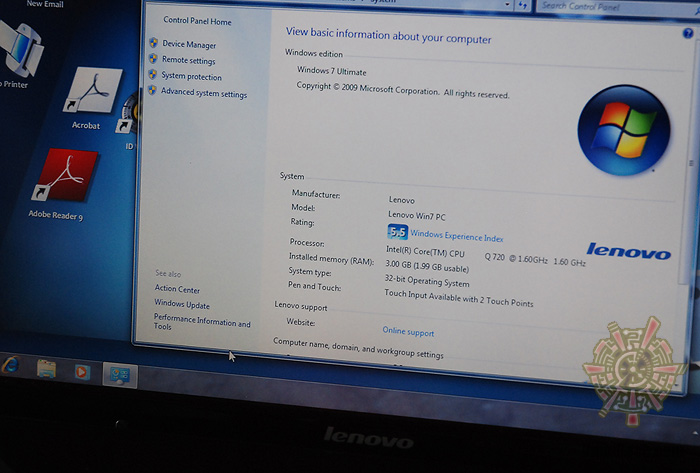Click the Device Manager shield icon

(x=153, y=43)
